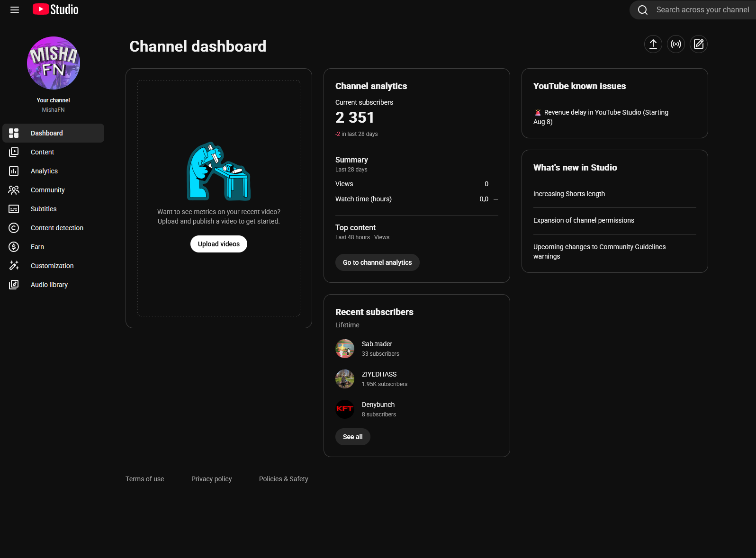The width and height of the screenshot is (756, 558).
Task: Open the Analytics section
Action: point(53,171)
